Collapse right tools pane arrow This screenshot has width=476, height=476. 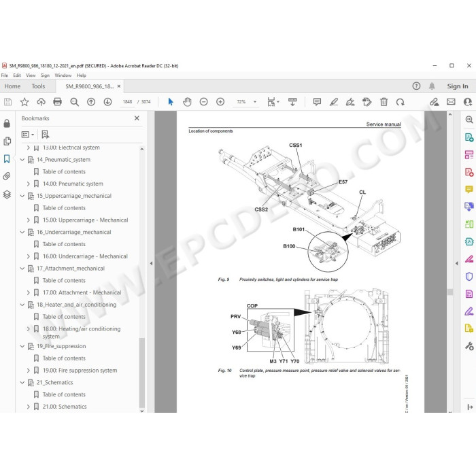[457, 264]
